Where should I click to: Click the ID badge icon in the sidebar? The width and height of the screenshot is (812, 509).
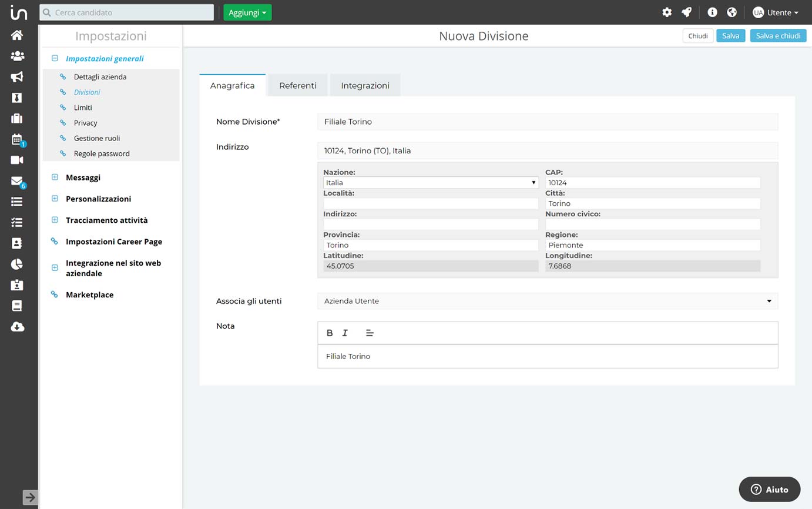[17, 284]
